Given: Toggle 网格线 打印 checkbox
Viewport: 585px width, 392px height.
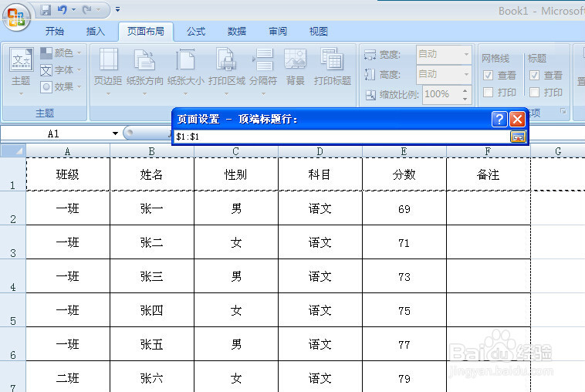Looking at the screenshot, I should coord(488,92).
